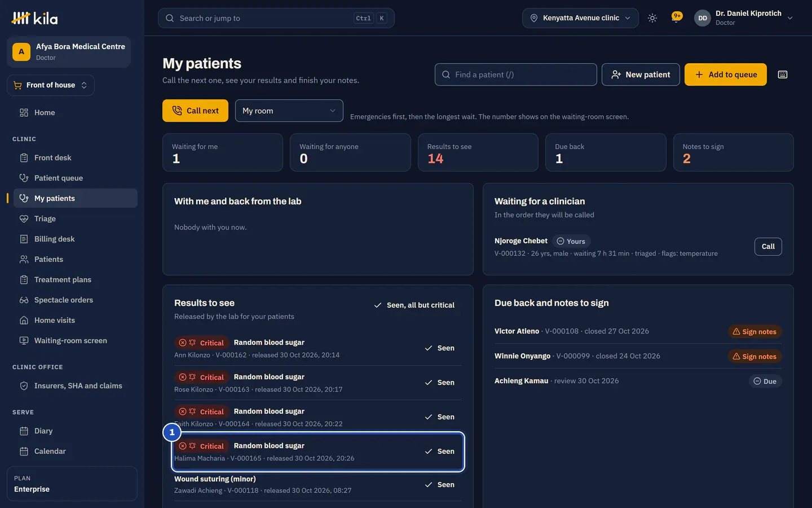Viewport: 812px width, 508px height.
Task: Click the Kila logo
Action: point(34,18)
